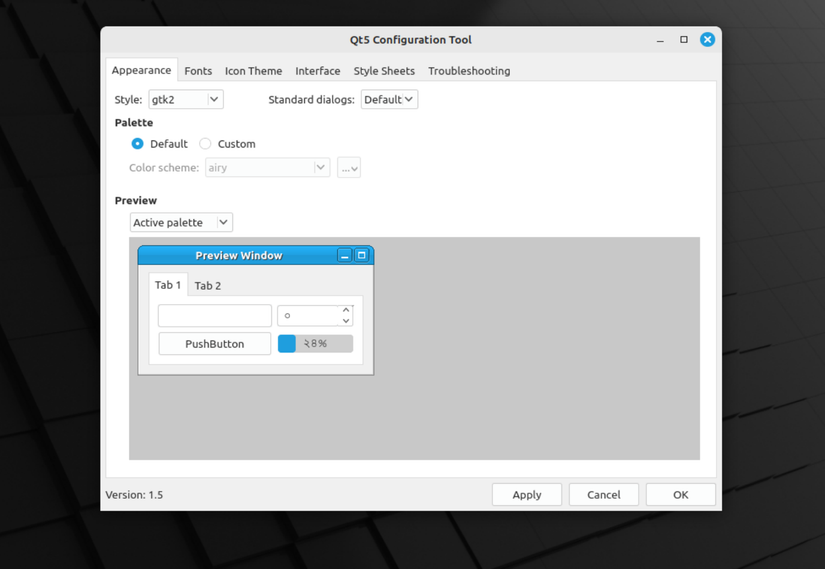Click the Preview section heading

tap(136, 201)
